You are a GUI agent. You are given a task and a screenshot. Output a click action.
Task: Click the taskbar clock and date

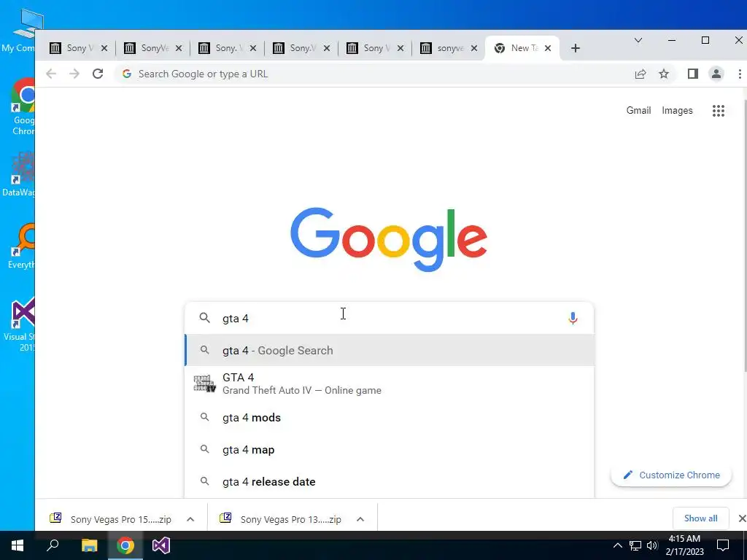684,545
